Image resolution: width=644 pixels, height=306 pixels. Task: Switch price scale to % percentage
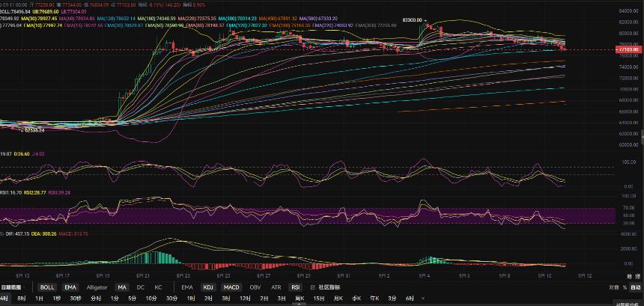point(625,287)
